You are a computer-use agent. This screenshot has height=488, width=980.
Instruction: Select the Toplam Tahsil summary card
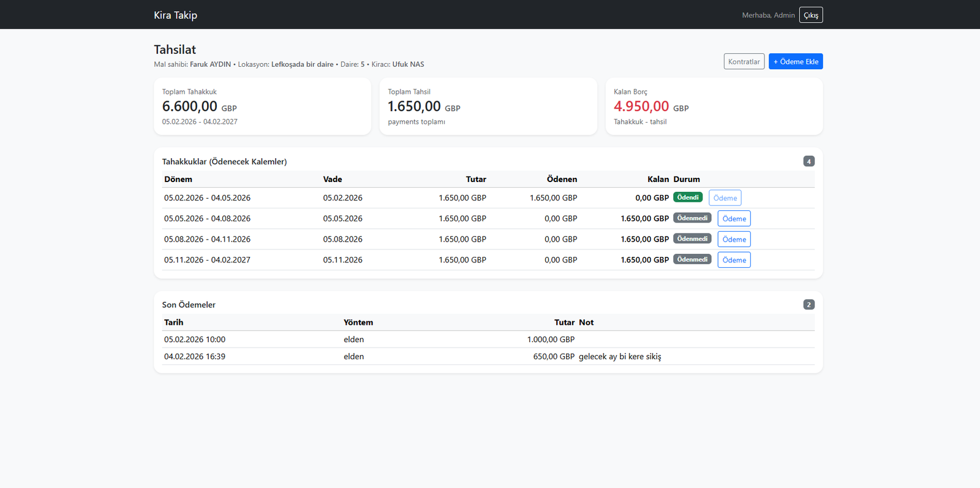pos(488,107)
